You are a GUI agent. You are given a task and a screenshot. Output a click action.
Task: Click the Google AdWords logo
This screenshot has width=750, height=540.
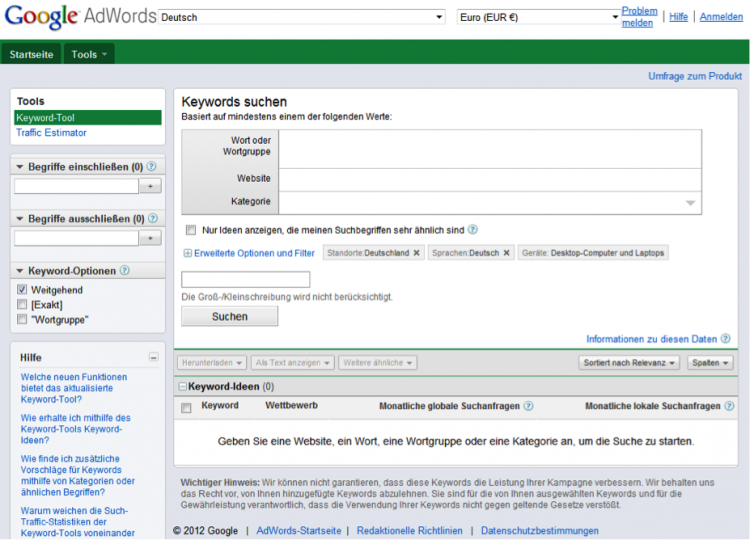tap(80, 17)
